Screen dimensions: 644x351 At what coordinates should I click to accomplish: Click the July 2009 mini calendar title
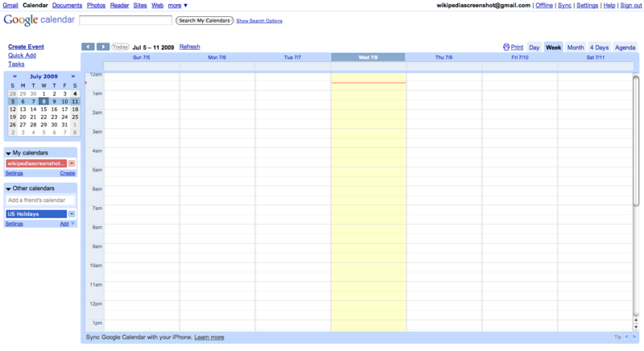[x=43, y=76]
